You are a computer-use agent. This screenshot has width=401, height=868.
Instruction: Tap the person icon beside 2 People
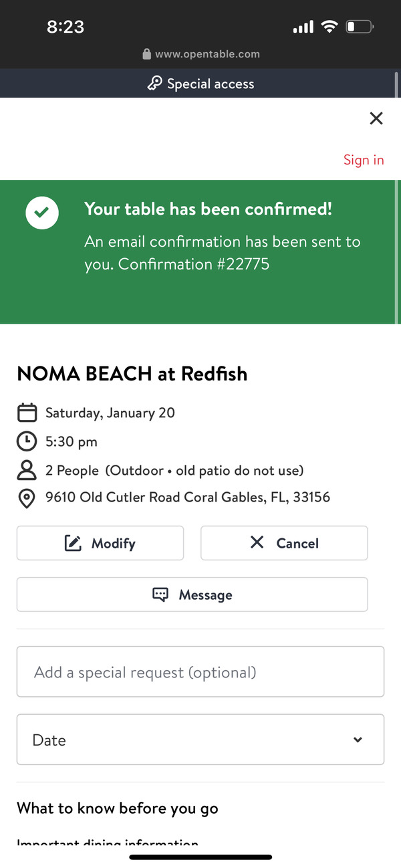click(x=27, y=470)
